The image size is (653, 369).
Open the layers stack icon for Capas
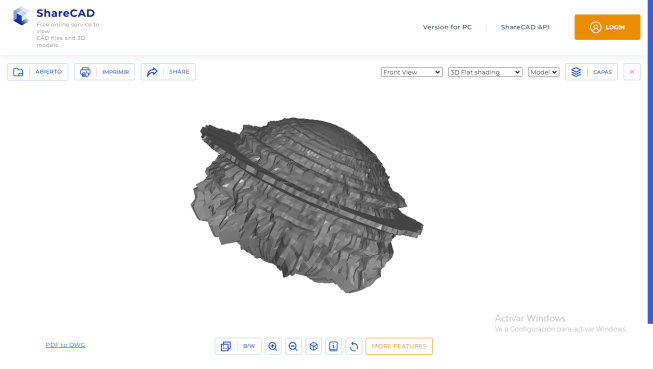[576, 72]
